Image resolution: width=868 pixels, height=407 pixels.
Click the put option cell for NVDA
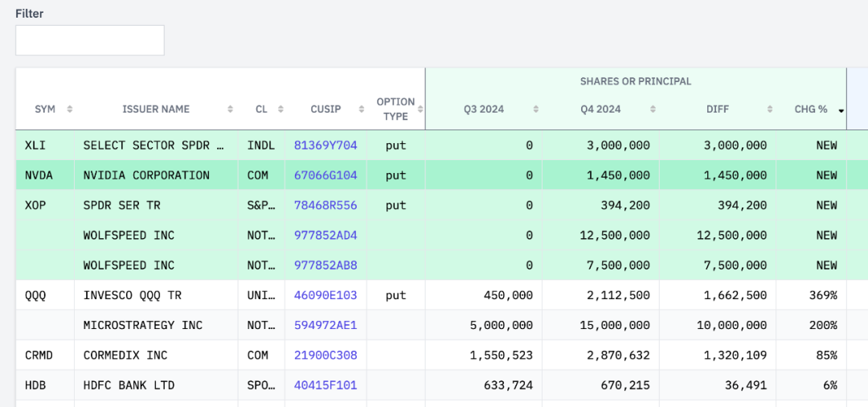(395, 175)
